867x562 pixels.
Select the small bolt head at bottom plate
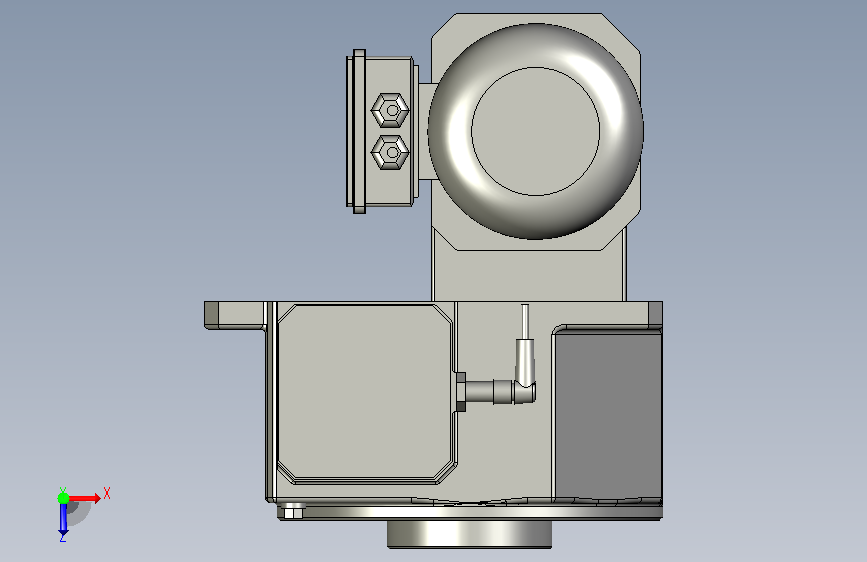coord(293,511)
